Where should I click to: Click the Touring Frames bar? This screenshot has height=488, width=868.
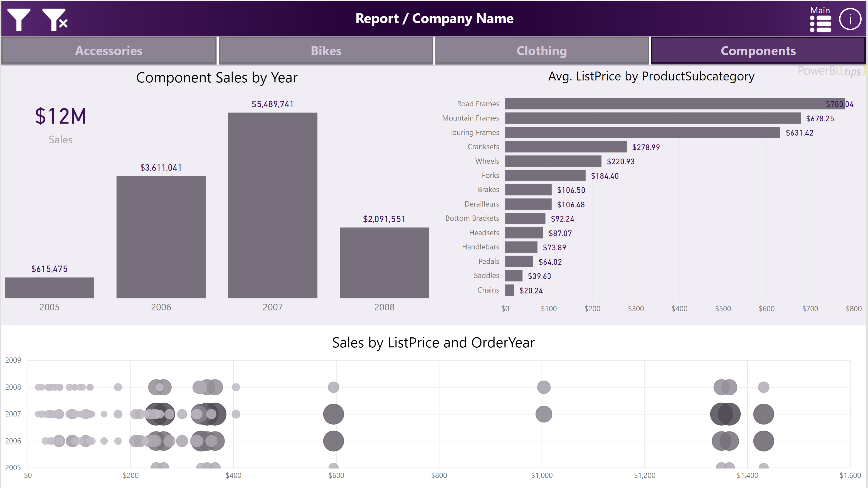click(642, 133)
